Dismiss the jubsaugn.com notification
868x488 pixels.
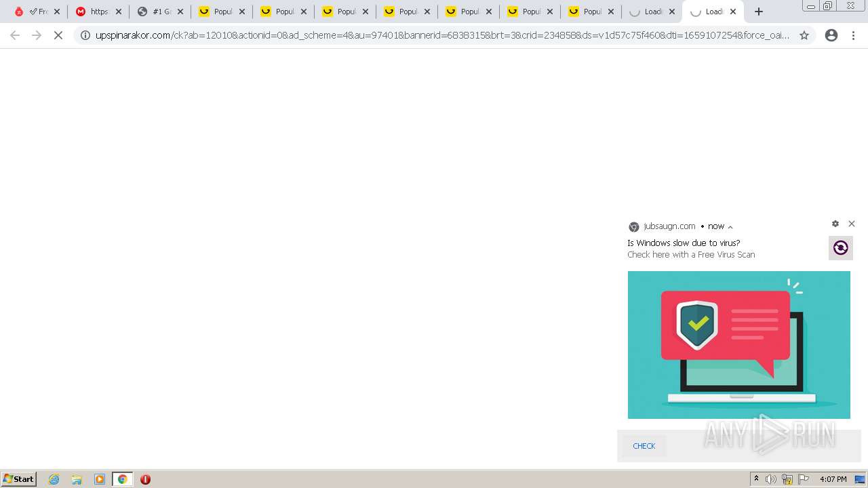pyautogui.click(x=852, y=224)
